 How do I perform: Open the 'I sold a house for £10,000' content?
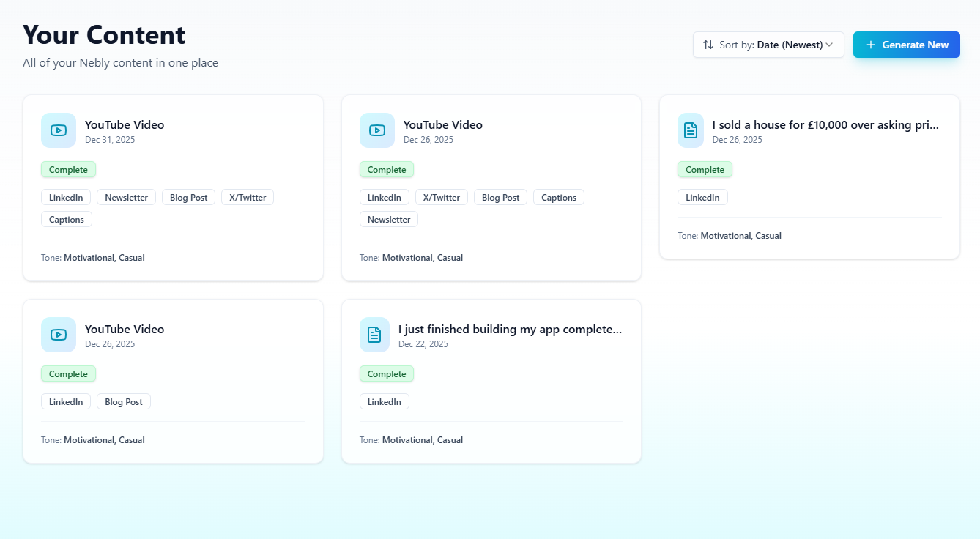click(809, 176)
